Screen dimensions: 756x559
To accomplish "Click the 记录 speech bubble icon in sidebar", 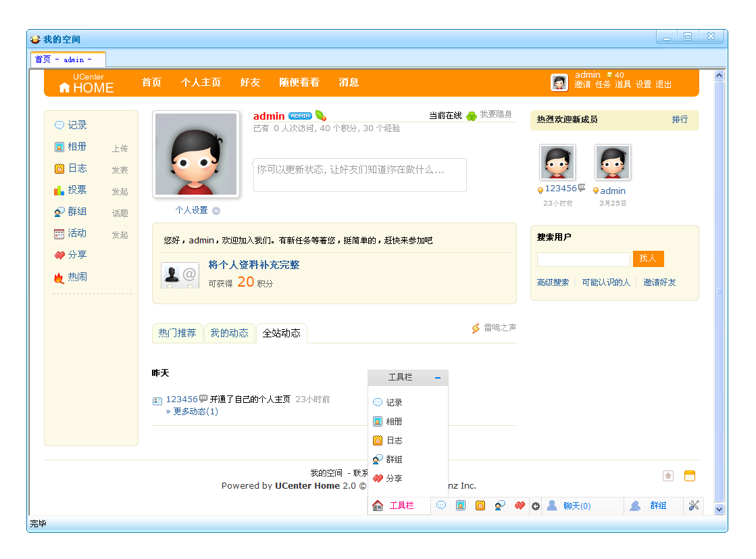I will pos(59,126).
